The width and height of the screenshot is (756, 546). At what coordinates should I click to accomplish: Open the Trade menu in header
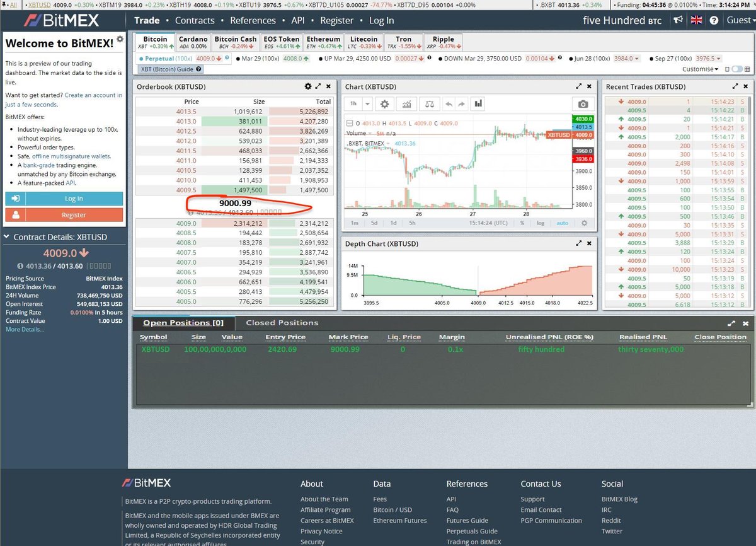147,20
